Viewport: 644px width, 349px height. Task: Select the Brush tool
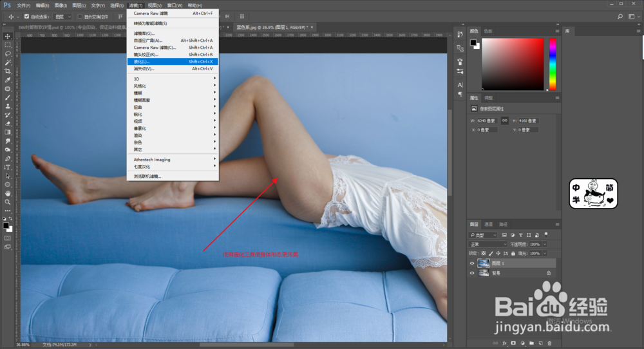coord(7,97)
